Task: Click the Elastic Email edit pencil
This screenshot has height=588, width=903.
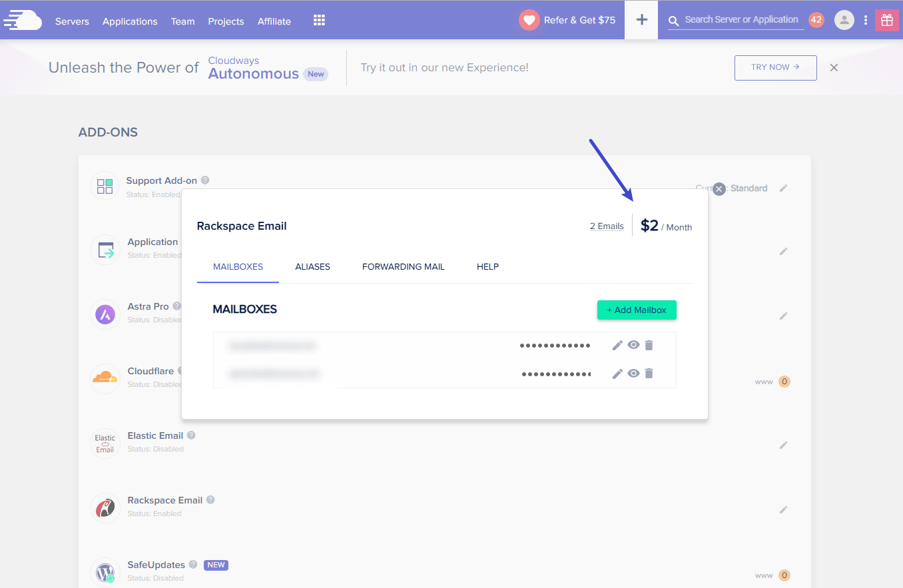Action: click(x=783, y=445)
